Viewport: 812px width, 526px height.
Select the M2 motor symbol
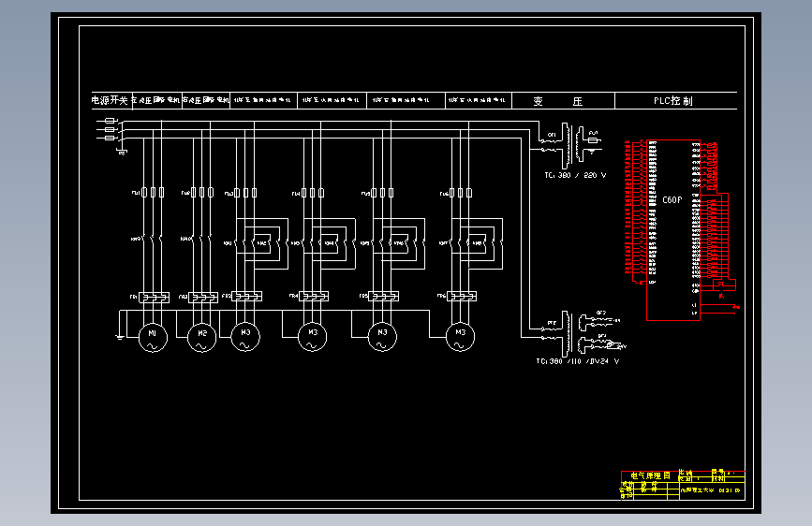202,338
